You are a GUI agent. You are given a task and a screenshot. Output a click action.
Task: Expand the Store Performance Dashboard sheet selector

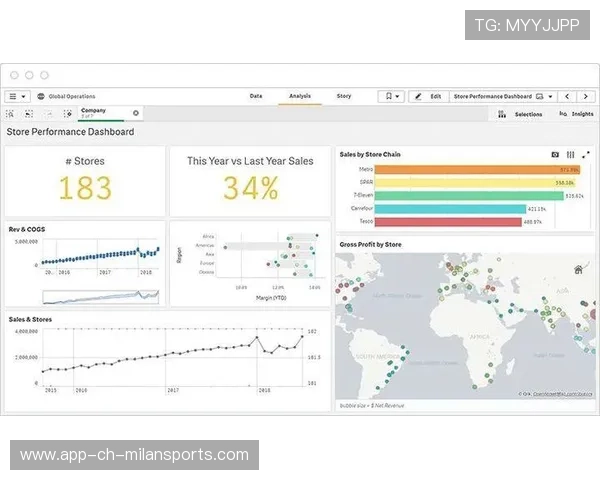(502, 97)
